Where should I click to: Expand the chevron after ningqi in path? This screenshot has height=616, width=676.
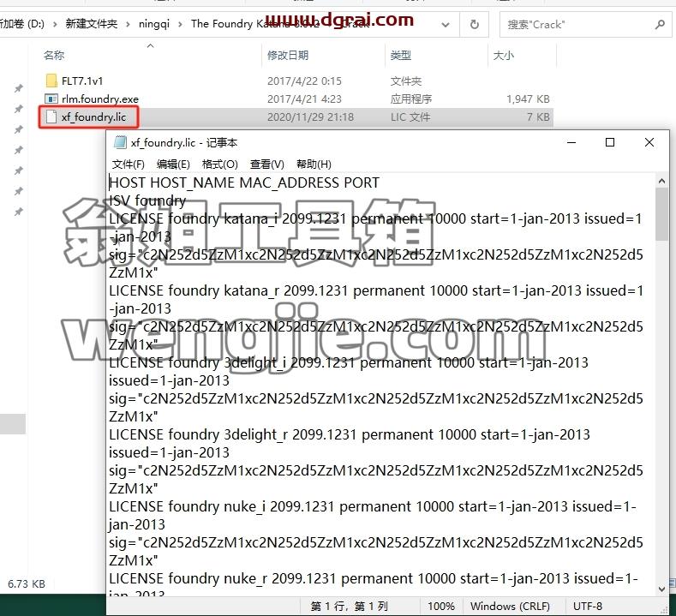coord(180,24)
